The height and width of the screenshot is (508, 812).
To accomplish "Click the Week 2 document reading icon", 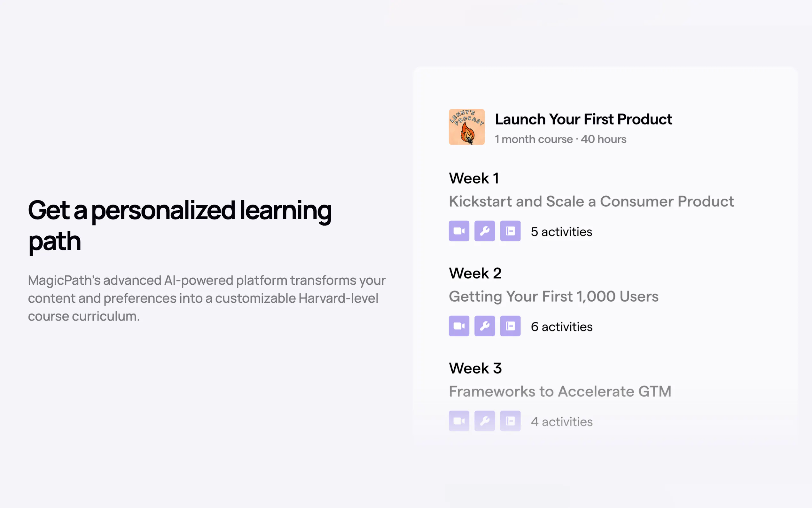I will tap(510, 326).
